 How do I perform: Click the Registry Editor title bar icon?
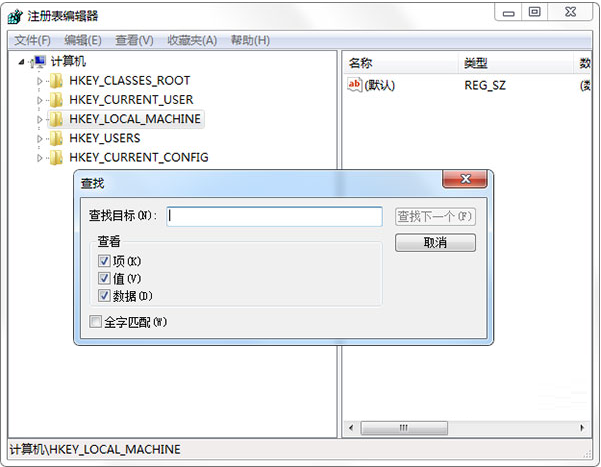click(15, 16)
